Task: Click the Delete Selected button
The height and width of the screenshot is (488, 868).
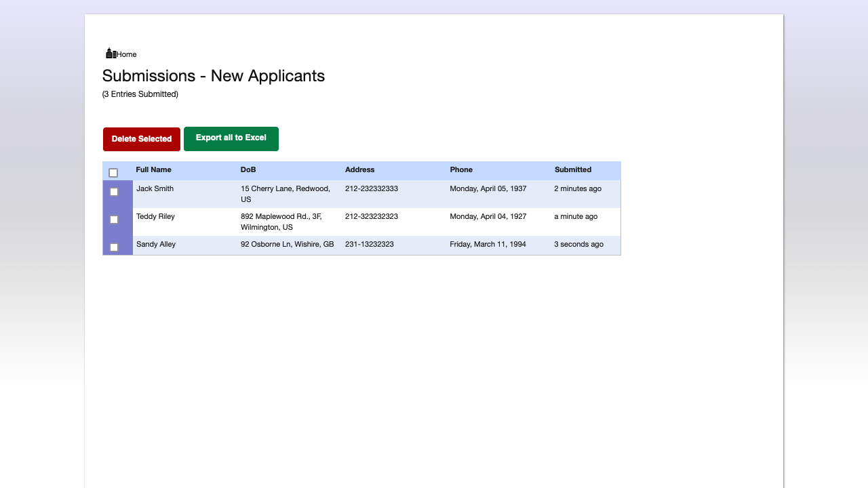Action: (x=141, y=138)
